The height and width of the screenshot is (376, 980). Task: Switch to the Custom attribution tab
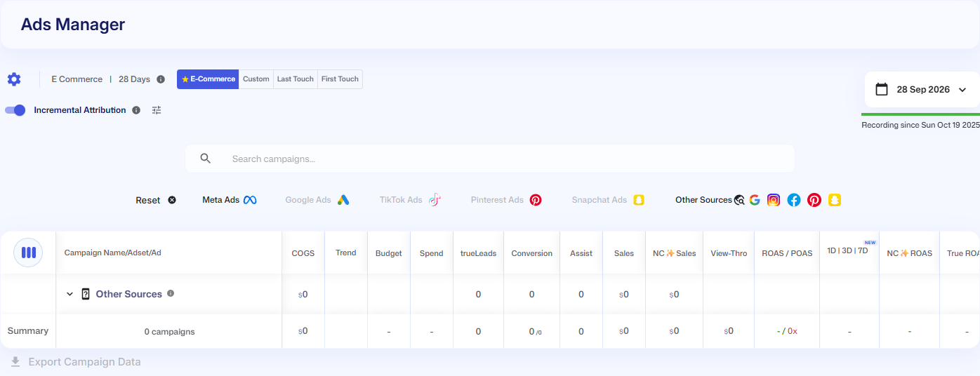click(256, 79)
